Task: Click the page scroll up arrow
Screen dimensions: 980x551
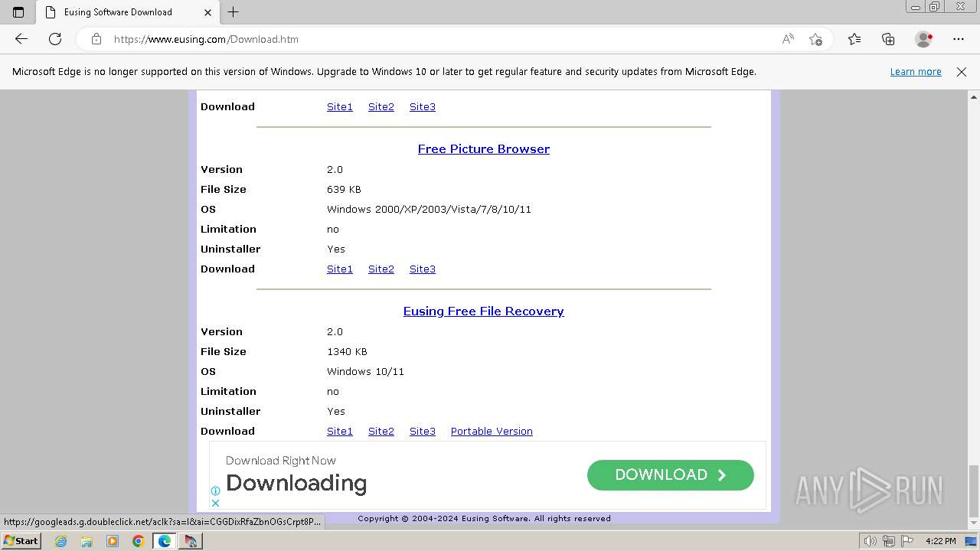Action: (974, 97)
